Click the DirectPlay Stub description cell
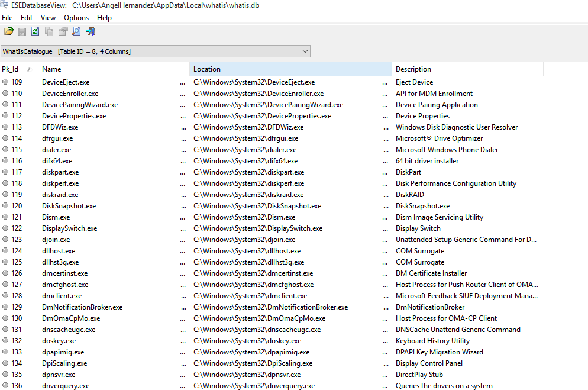 tap(419, 375)
